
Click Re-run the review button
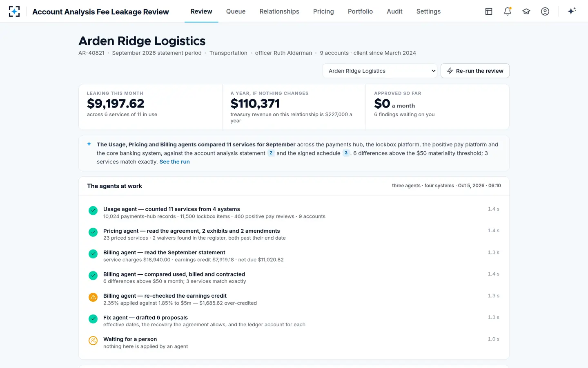(475, 71)
